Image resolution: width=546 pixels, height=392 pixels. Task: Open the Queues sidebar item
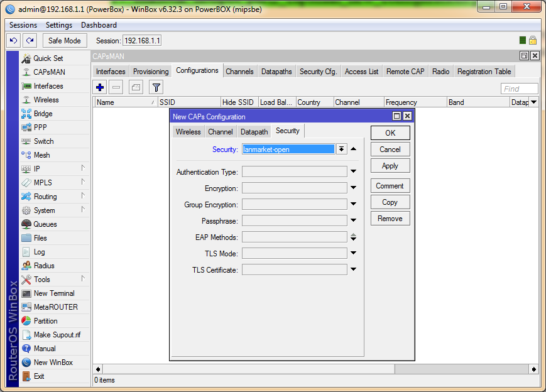pos(45,224)
